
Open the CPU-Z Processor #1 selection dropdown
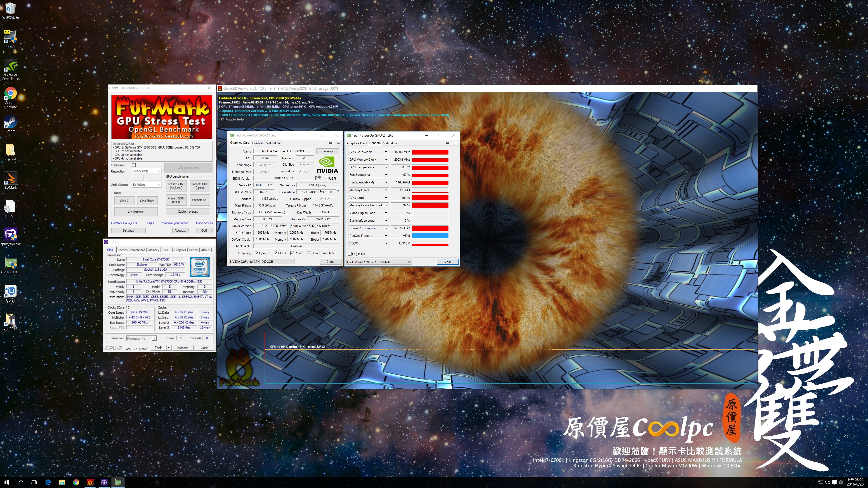[x=141, y=338]
